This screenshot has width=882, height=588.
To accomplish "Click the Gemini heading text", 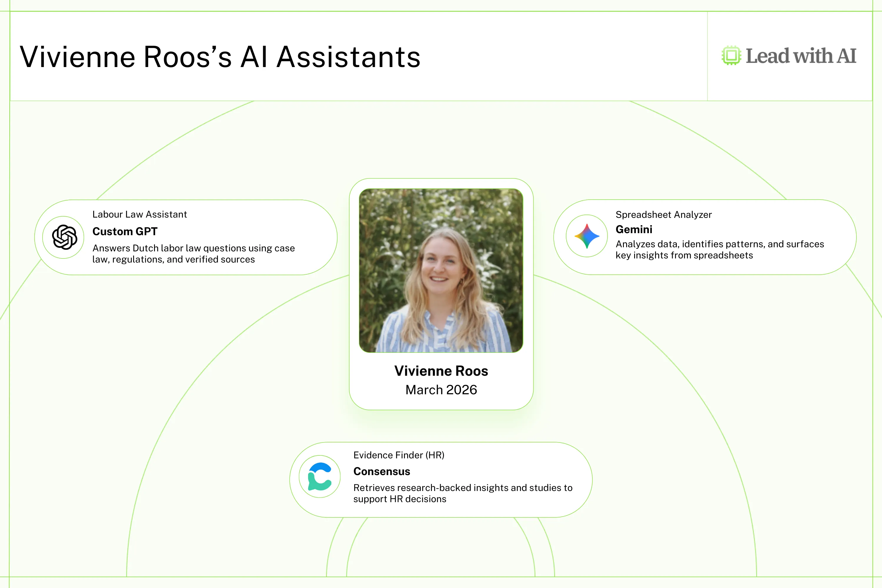I will [634, 229].
